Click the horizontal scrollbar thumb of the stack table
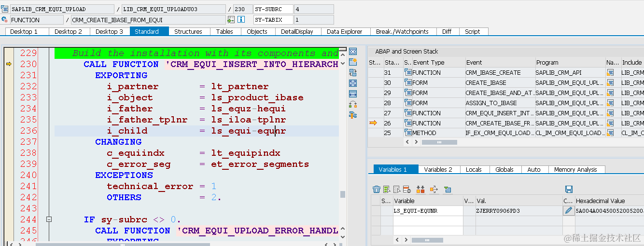 coord(439,142)
